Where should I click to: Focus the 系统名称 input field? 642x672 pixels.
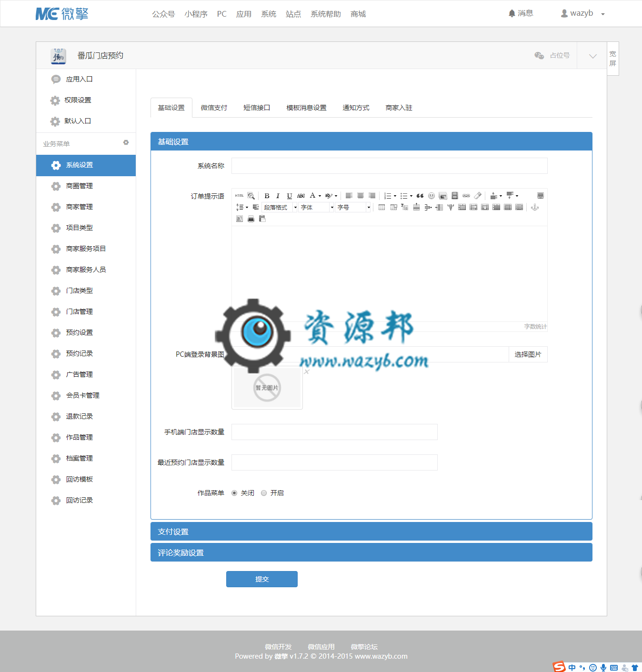[389, 166]
